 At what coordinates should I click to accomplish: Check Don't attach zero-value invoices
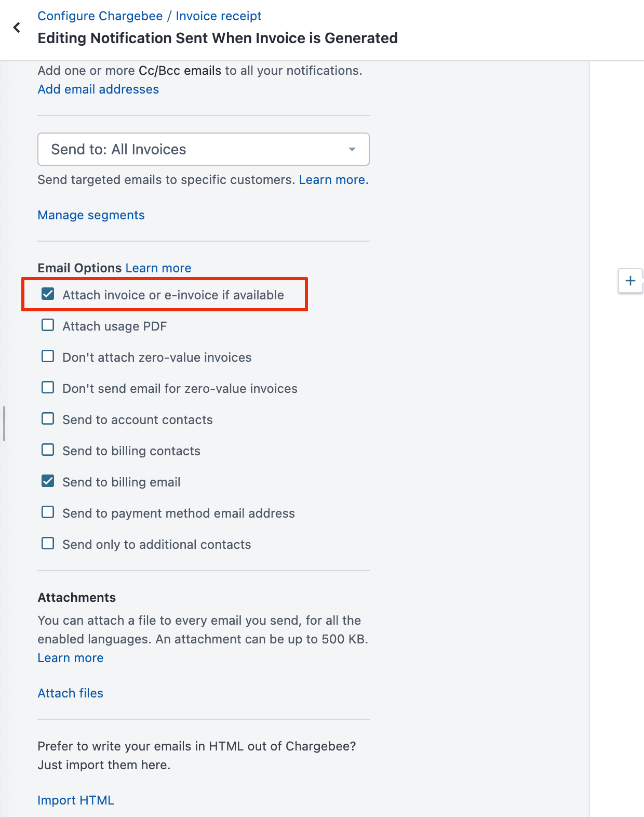click(x=48, y=357)
